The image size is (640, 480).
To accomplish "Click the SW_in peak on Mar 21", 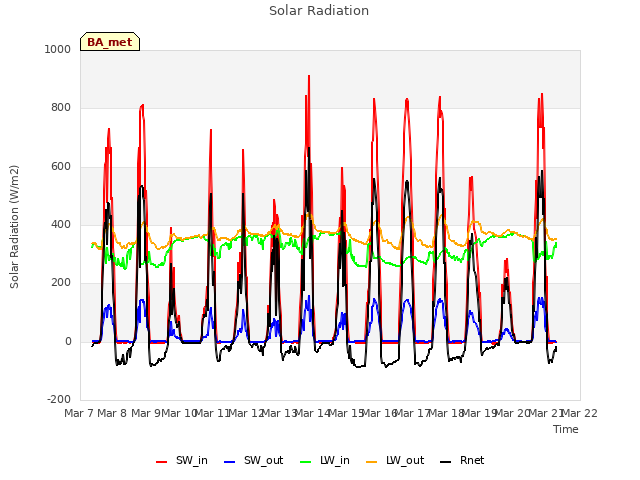I will (542, 94).
